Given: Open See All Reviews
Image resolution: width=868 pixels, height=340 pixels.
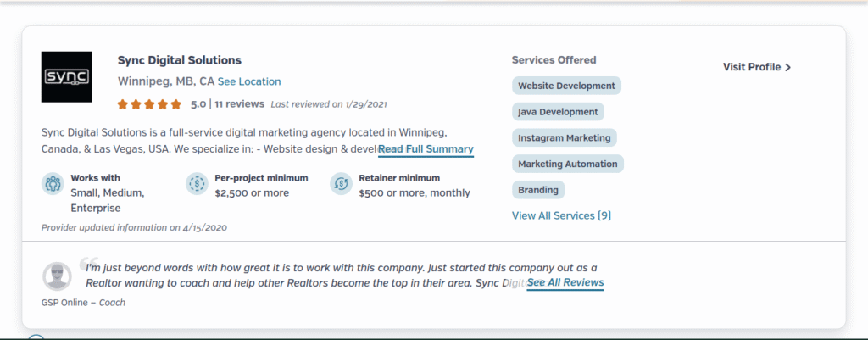Looking at the screenshot, I should [x=565, y=282].
